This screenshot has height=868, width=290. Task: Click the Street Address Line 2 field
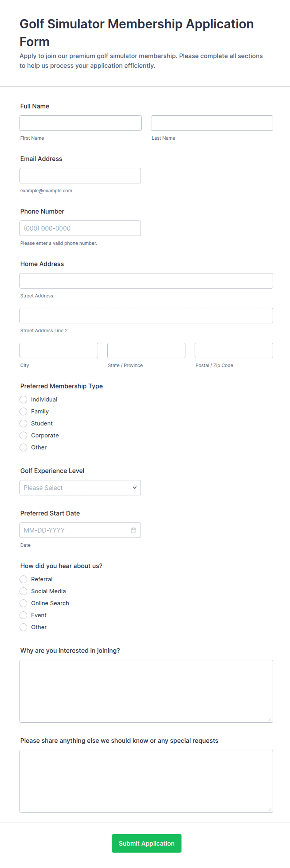146,316
